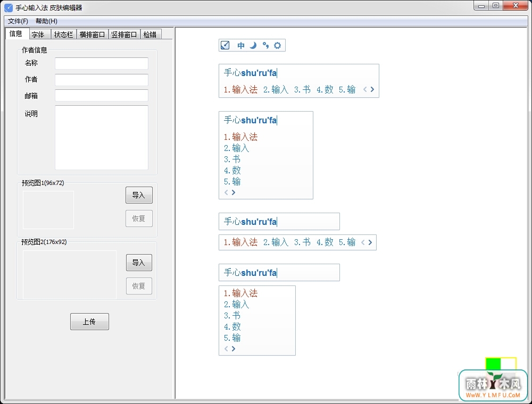Select the 预览图1 thumbnail placeholder
The width and height of the screenshot is (532, 404).
coord(48,210)
